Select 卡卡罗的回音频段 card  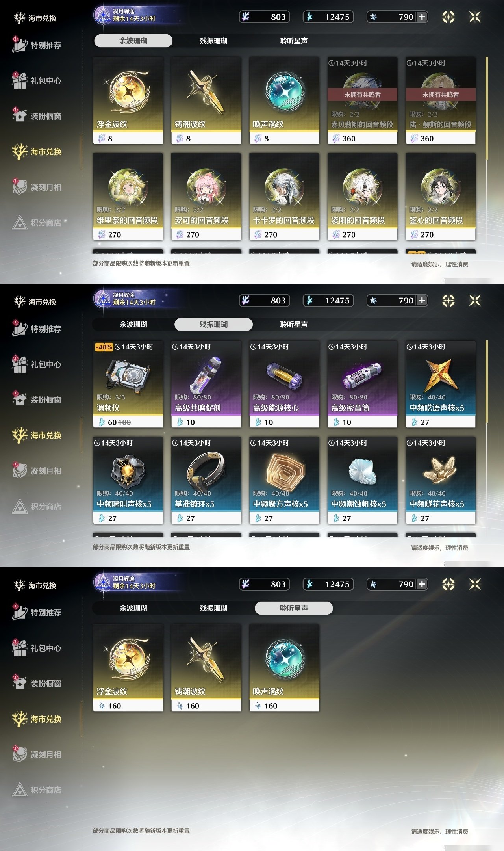click(284, 197)
